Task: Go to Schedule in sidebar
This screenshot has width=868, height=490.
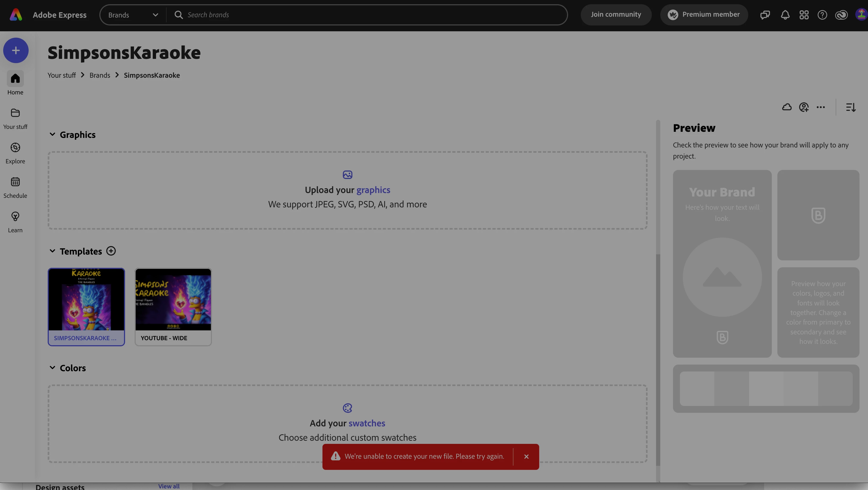Action: coord(15,187)
